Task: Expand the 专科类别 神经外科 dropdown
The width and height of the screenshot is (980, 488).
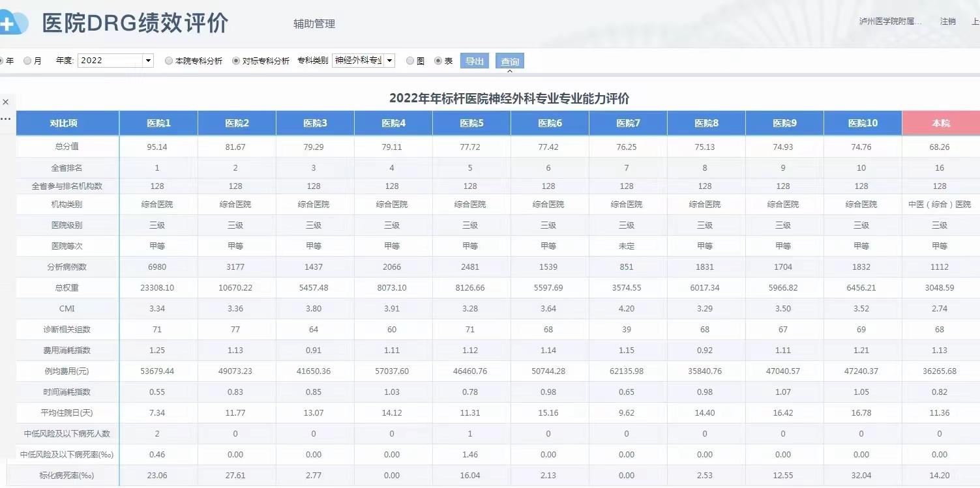Action: pos(389,61)
